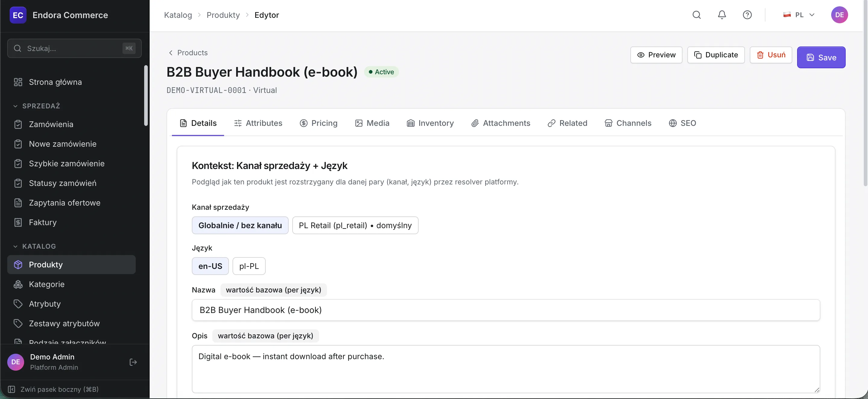
Task: Click the page vertical scrollbar
Action: [865, 93]
